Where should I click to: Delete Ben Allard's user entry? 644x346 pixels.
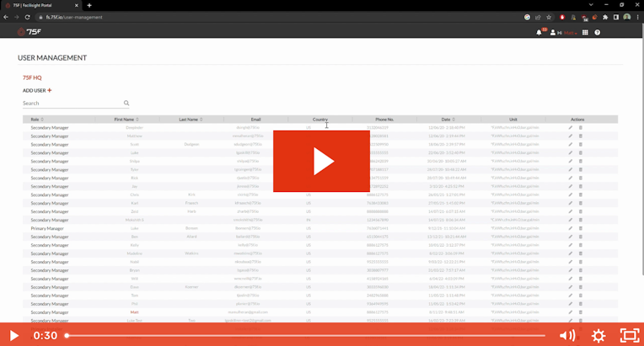[580, 237]
